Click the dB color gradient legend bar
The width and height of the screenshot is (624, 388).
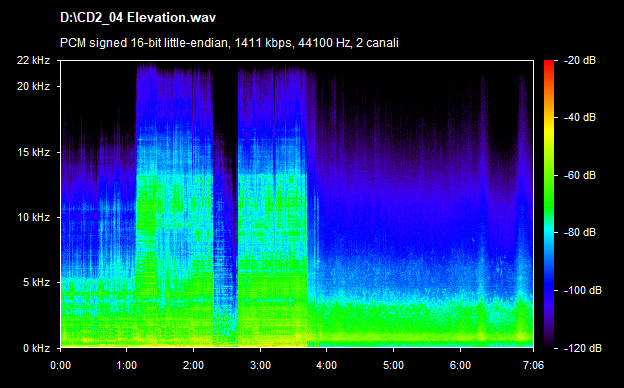[x=549, y=205]
